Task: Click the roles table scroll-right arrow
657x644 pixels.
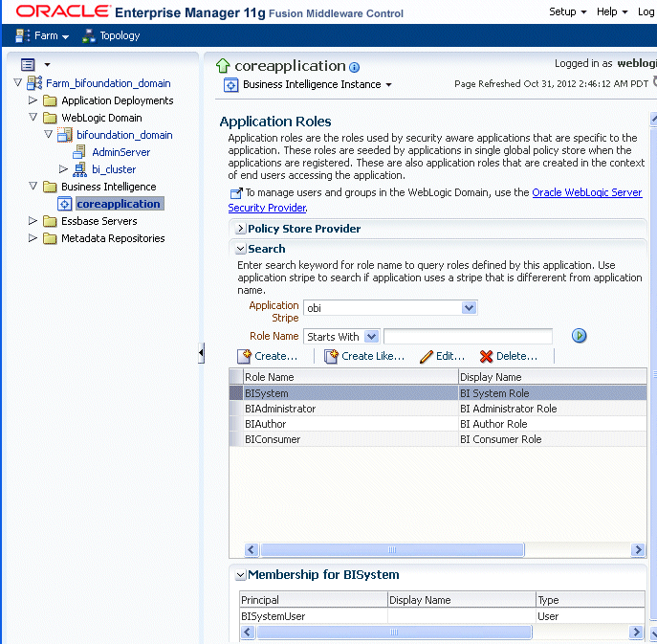Action: [638, 549]
